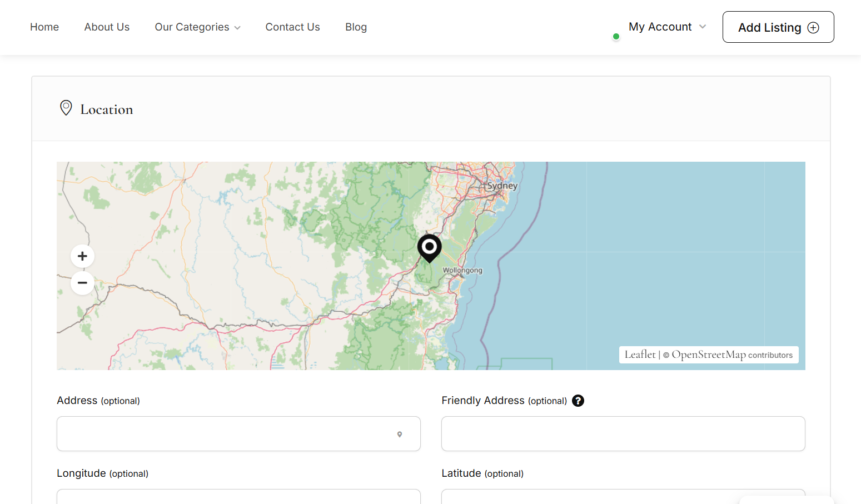Screen dimensions: 861x504
Task: Click the Friendly Address help icon
Action: (578, 401)
